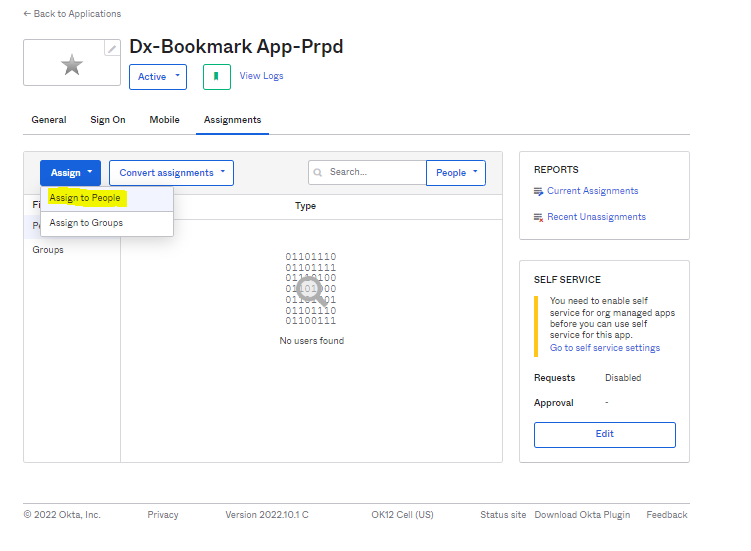
Task: Click the search magnifier icon in Search field
Action: pos(318,172)
